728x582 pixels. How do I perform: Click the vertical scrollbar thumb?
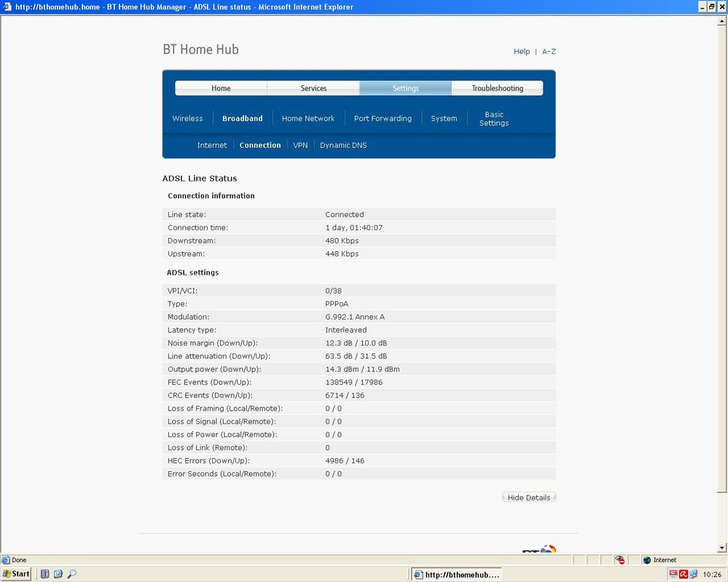point(722,259)
